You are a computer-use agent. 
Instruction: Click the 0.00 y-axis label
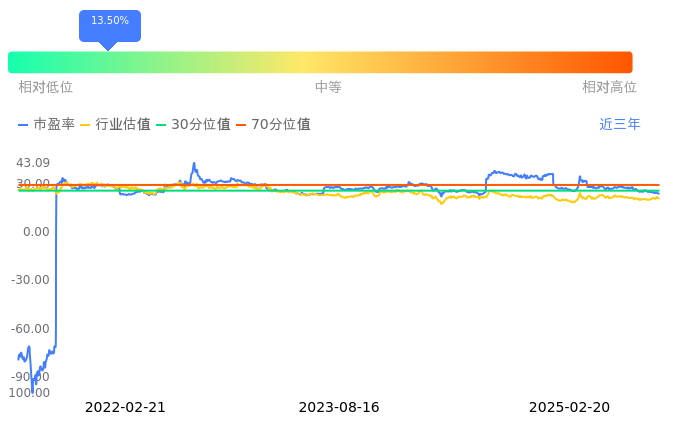[36, 231]
